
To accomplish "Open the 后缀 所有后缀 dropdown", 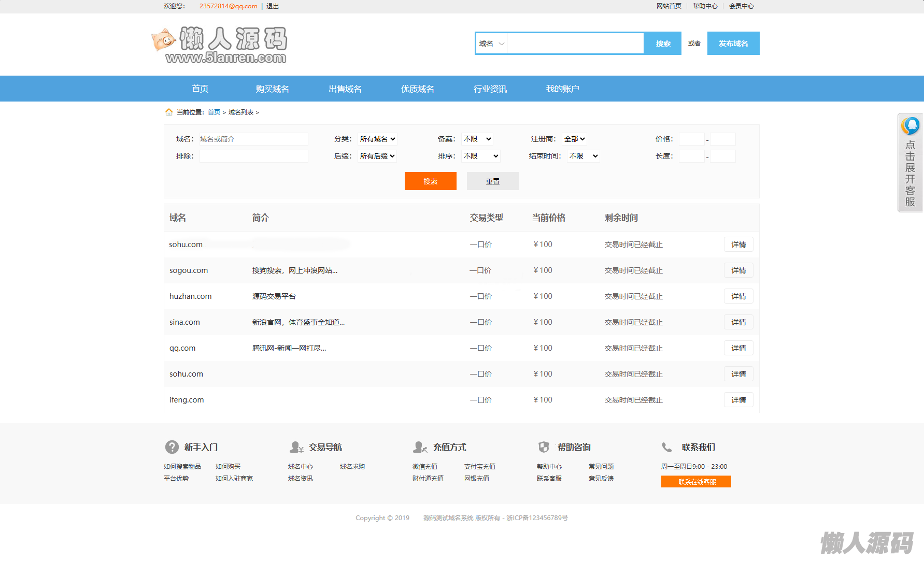I will click(377, 156).
